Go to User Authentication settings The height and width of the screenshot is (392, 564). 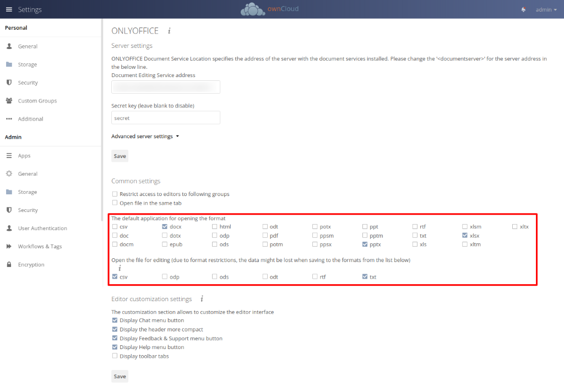point(42,228)
